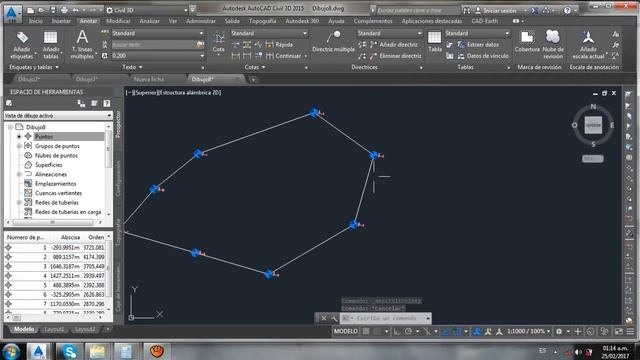
Task: Click Añadir escala actual icon
Action: (x=588, y=38)
